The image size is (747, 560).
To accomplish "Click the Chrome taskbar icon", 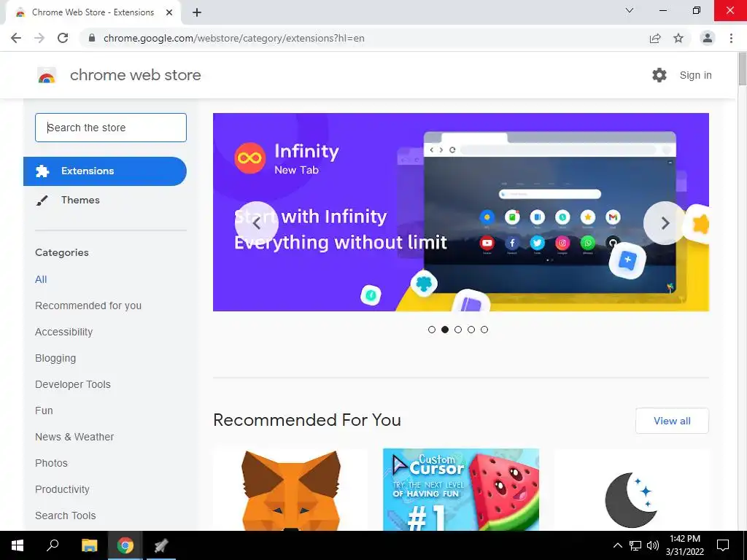I will pos(125,545).
